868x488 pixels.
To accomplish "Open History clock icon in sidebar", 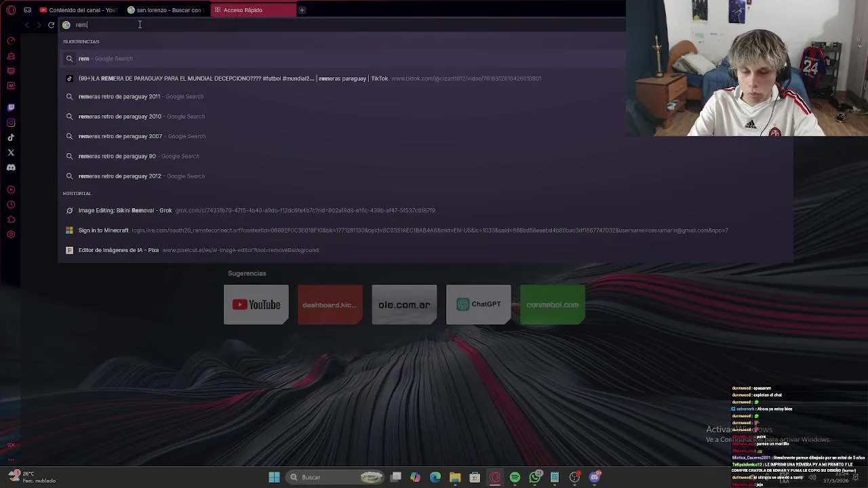I will pos(11,204).
